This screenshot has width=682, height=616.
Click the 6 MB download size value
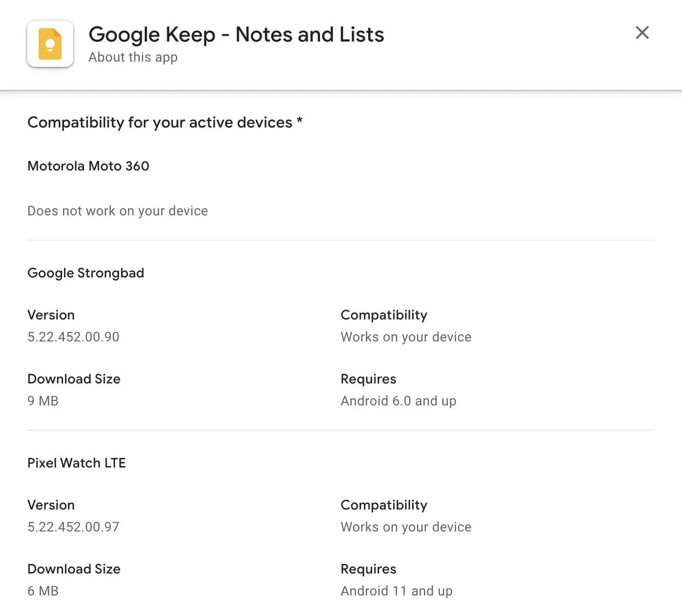click(x=43, y=591)
